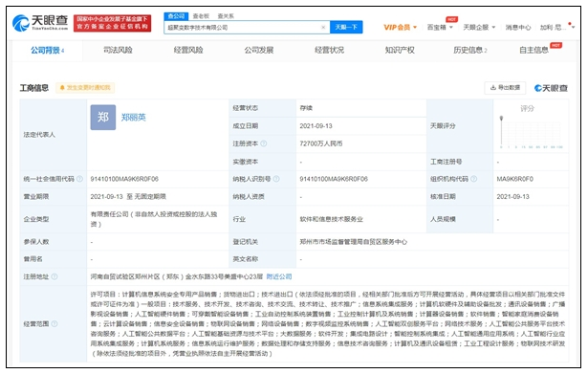The height and width of the screenshot is (374, 588).
Task: Click help icon next to 注册资本
Action: click(264, 143)
